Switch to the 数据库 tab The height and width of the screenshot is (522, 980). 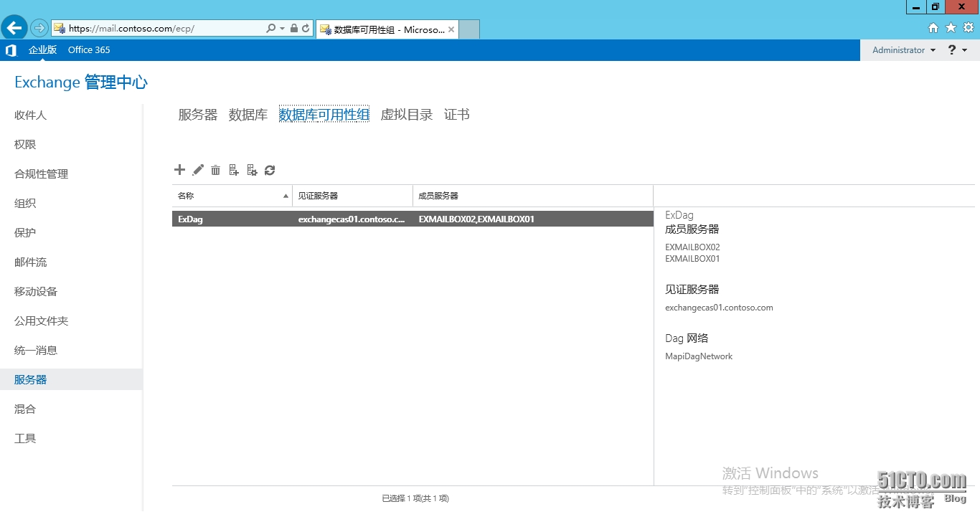tap(248, 114)
